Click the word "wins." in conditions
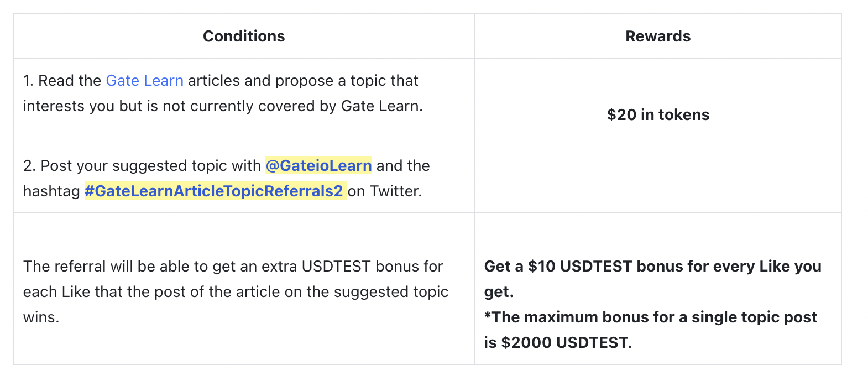 coord(41,317)
